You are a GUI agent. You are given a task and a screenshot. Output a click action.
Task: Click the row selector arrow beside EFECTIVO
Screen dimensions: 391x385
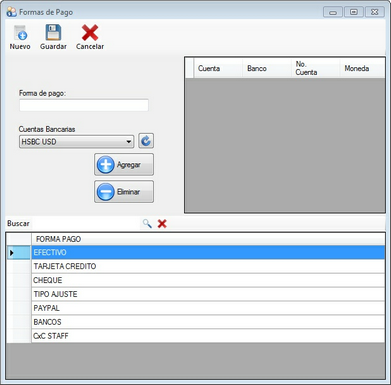coord(19,253)
